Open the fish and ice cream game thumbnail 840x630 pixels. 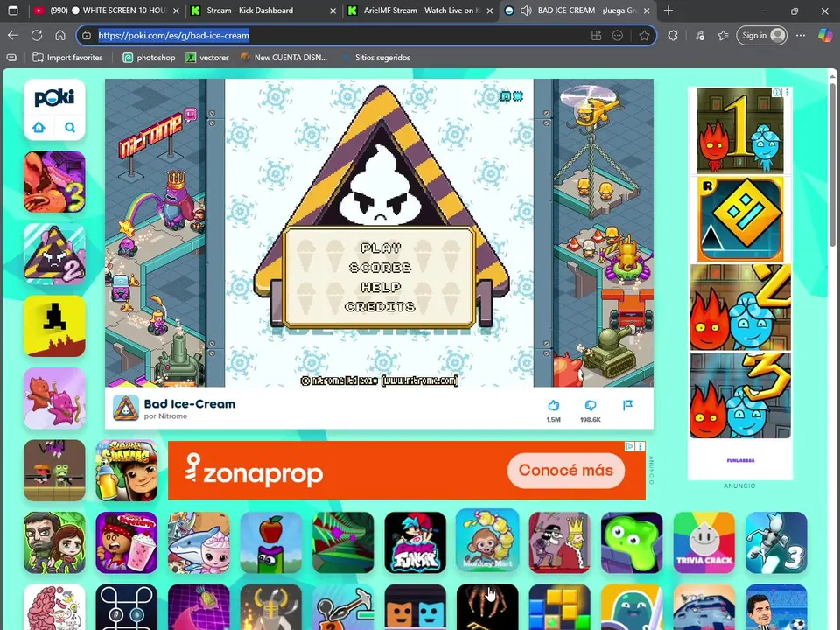[199, 542]
